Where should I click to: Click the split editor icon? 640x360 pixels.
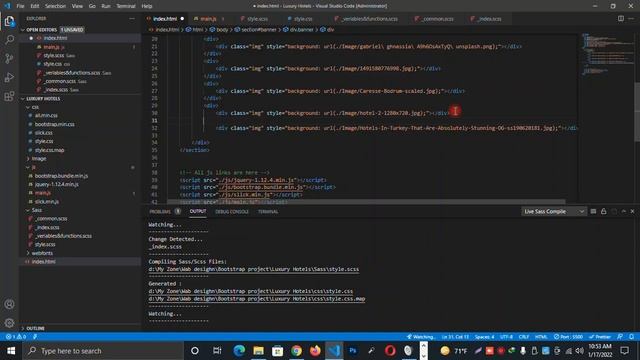(x=620, y=18)
